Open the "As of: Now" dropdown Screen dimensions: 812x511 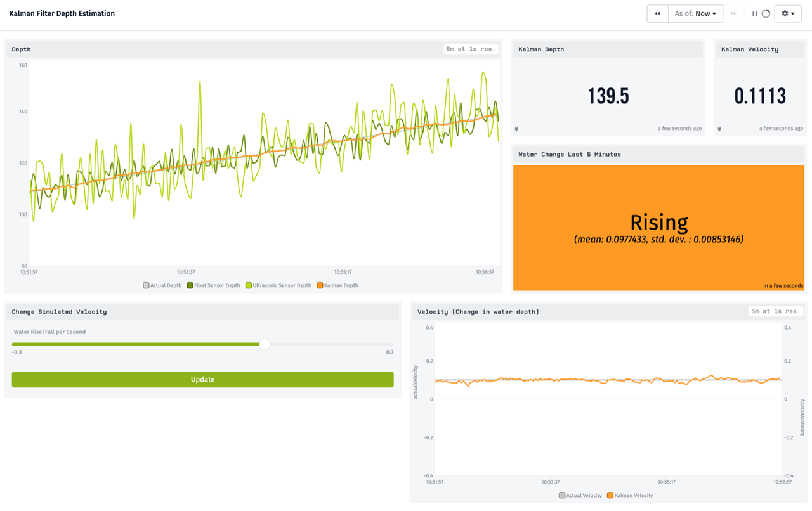point(695,14)
